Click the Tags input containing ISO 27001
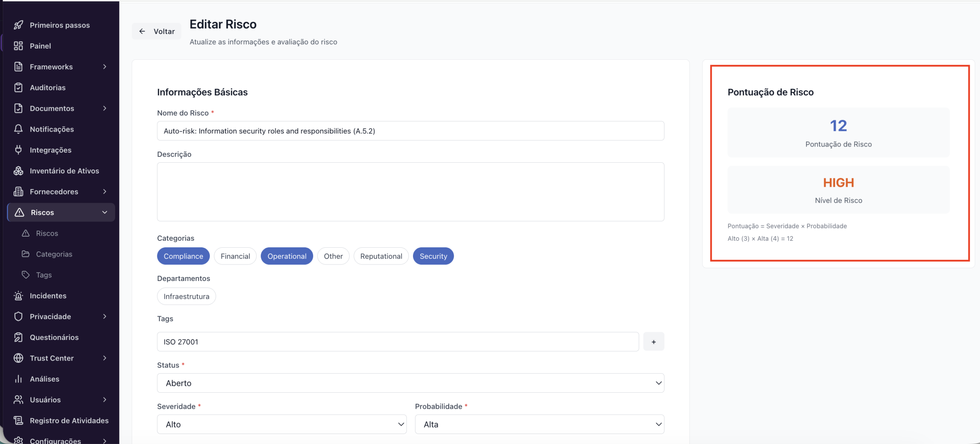The width and height of the screenshot is (980, 444). [398, 342]
